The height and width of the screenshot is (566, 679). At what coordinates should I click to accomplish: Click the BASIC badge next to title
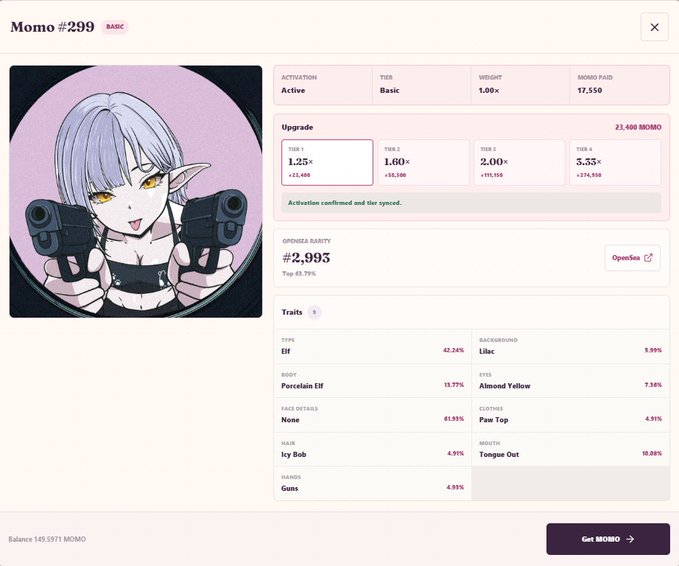pos(115,27)
